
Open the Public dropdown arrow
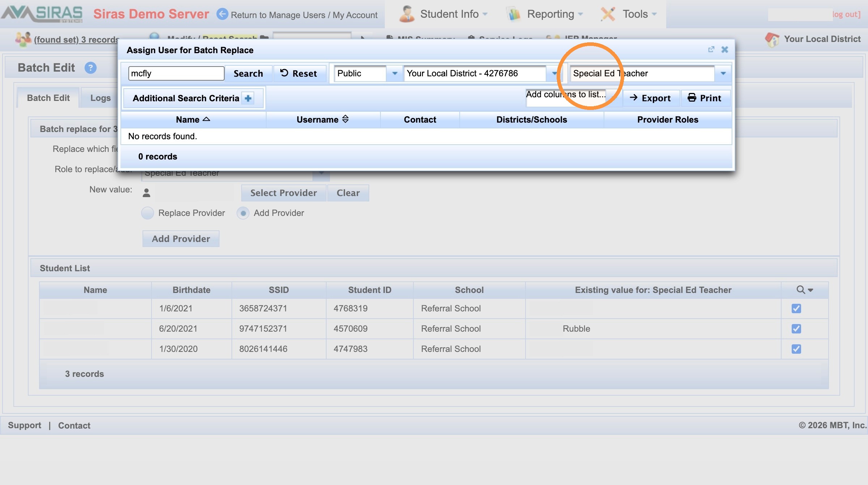(x=395, y=73)
